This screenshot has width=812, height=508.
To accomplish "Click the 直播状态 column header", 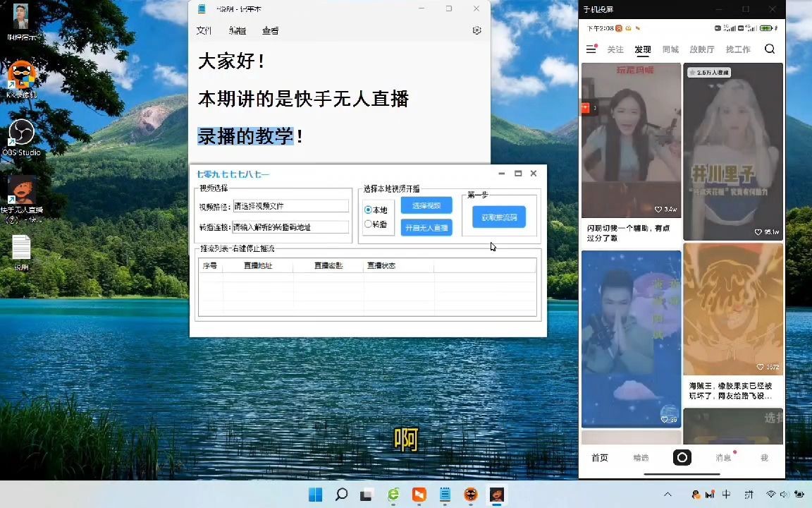I will 381,265.
